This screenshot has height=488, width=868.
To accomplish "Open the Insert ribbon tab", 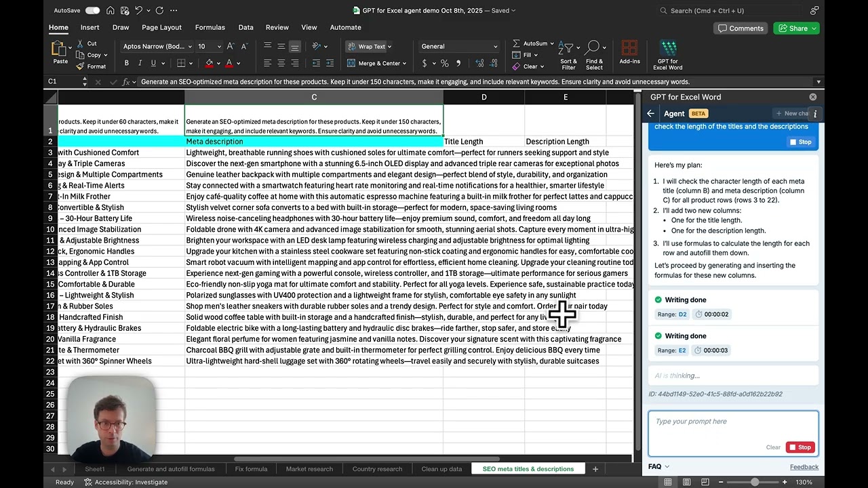I will 90,27.
